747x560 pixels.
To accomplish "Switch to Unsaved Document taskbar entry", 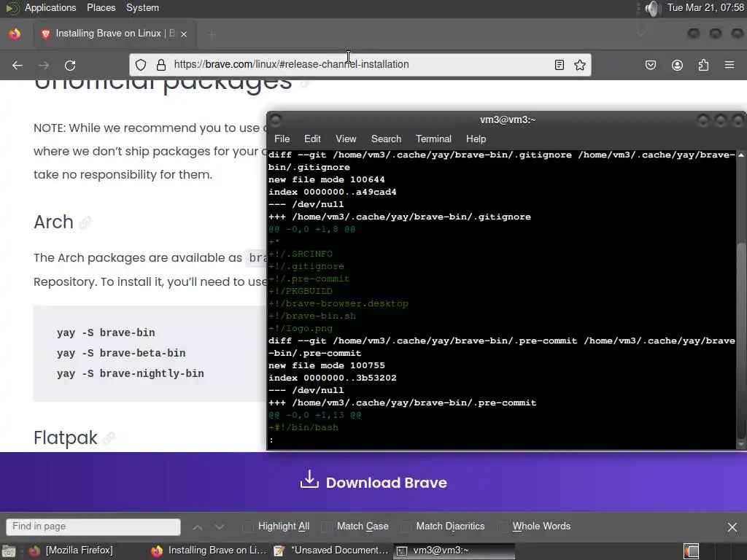I will click(x=332, y=551).
